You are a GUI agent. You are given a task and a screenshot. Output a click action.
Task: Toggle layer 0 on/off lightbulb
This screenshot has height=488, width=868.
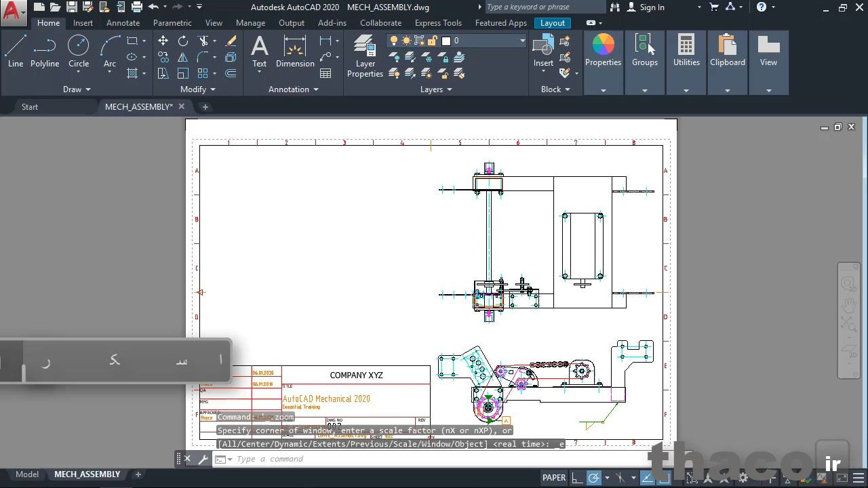coord(393,41)
